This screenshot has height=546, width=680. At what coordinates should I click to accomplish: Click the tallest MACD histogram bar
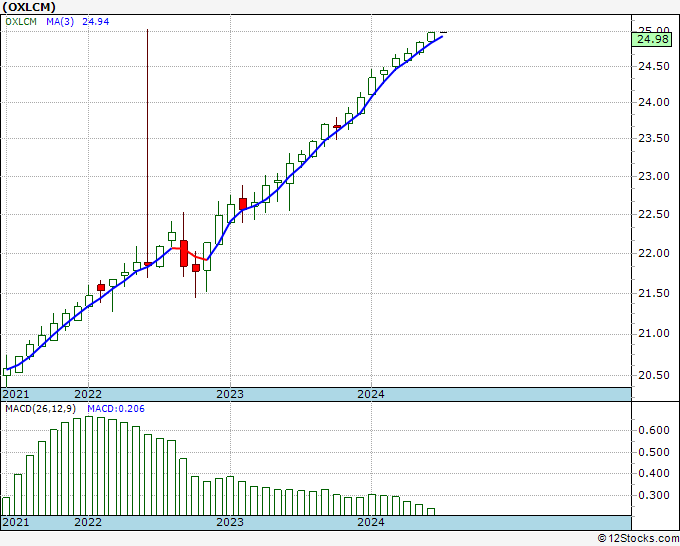click(x=89, y=466)
